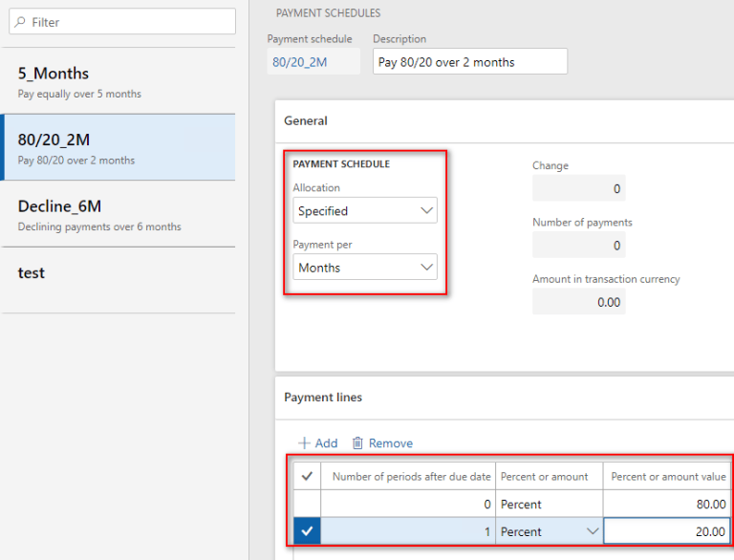Click the Filter search box

point(122,22)
